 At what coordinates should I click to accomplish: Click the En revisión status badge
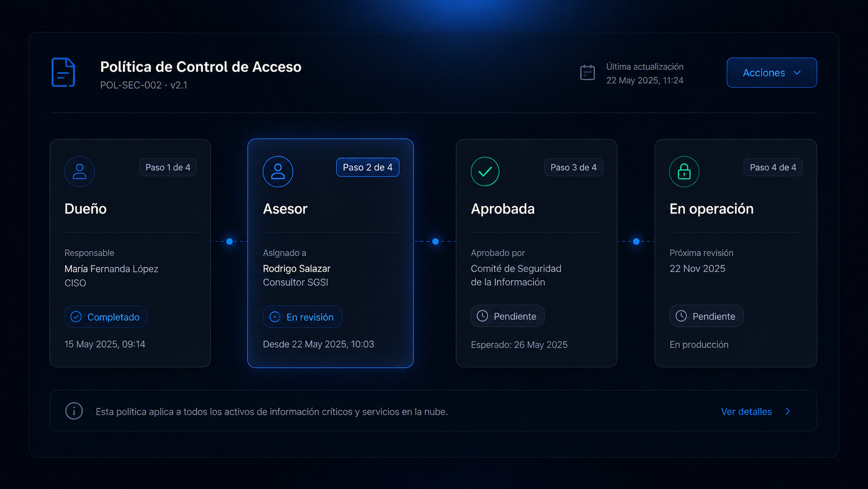[x=303, y=317]
